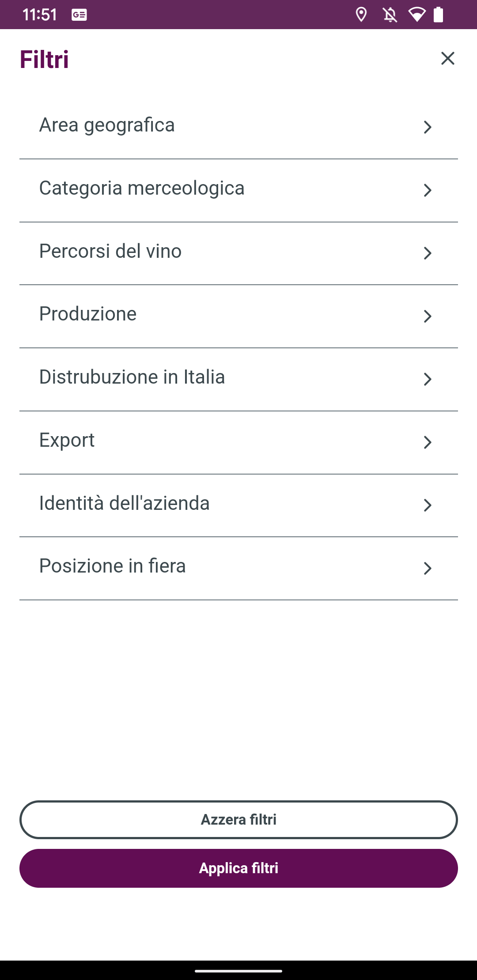This screenshot has height=980, width=477.
Task: Open the Export filter options
Action: click(238, 442)
